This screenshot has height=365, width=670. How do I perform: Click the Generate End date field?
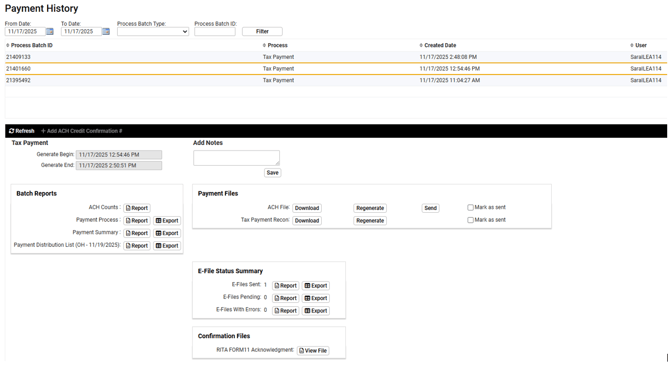pyautogui.click(x=119, y=165)
